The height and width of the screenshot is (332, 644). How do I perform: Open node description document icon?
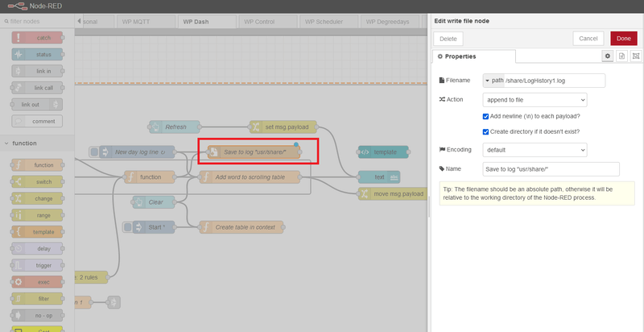(622, 56)
